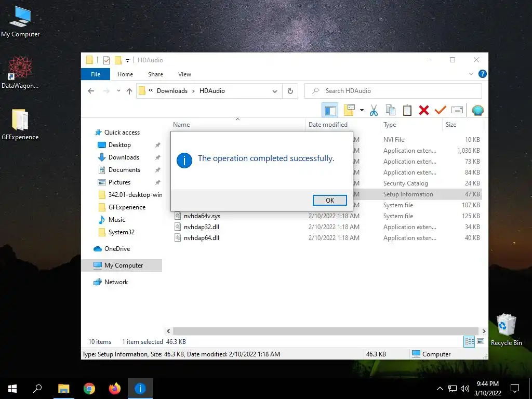Launch Google Chrome from taskbar

pos(89,389)
